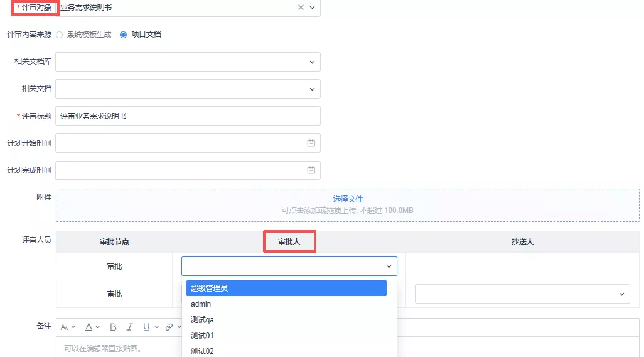Viewport: 644px width, 357px height.
Task: Expand the 相关文档 dropdown
Action: [x=188, y=89]
